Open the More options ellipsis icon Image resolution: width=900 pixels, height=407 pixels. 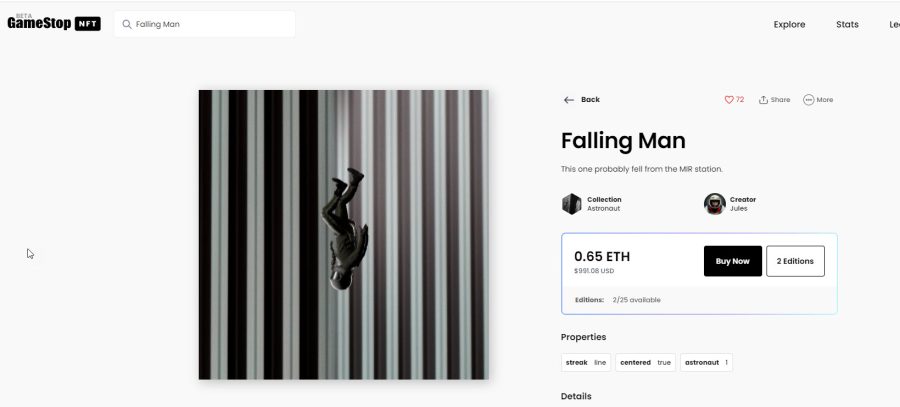pos(808,100)
